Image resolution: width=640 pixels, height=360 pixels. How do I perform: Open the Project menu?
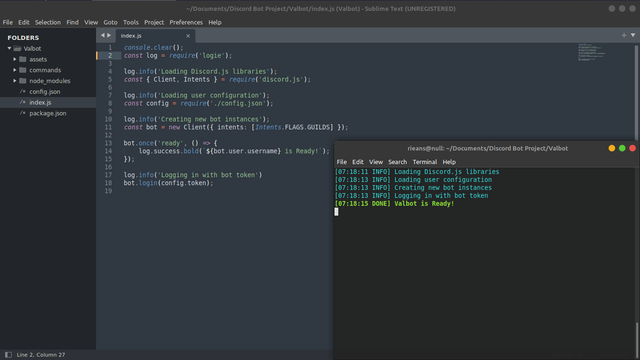coord(154,22)
